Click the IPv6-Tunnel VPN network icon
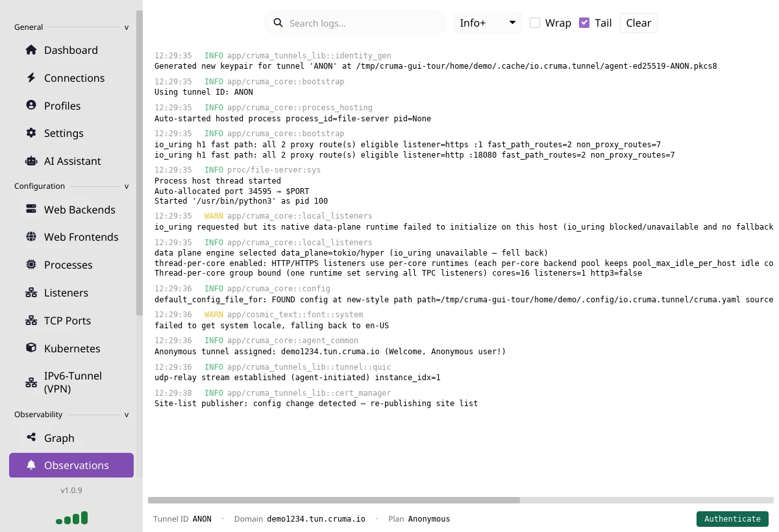The width and height of the screenshot is (779, 532). (31, 383)
